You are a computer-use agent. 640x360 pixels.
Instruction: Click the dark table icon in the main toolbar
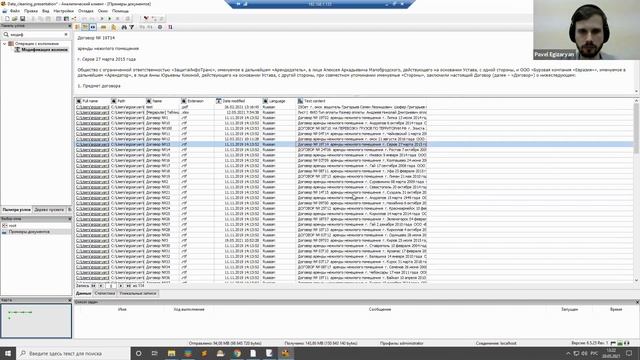[66, 19]
